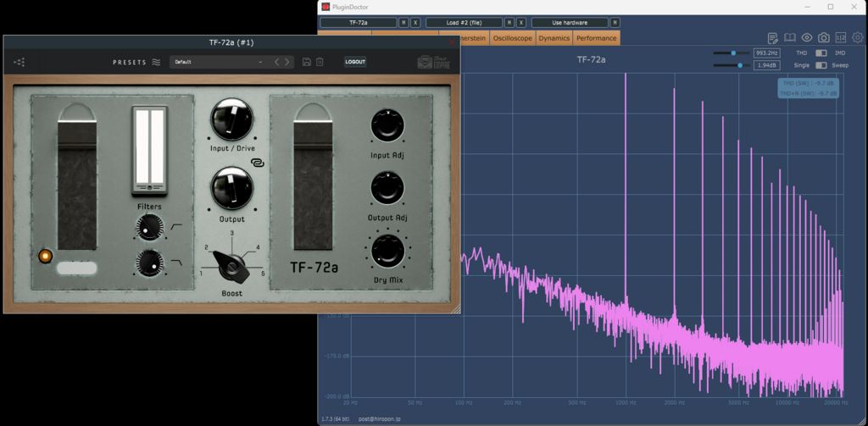Screen dimensions: 868x426
Task: Click the post@hiropon.jp status text
Action: click(x=379, y=419)
